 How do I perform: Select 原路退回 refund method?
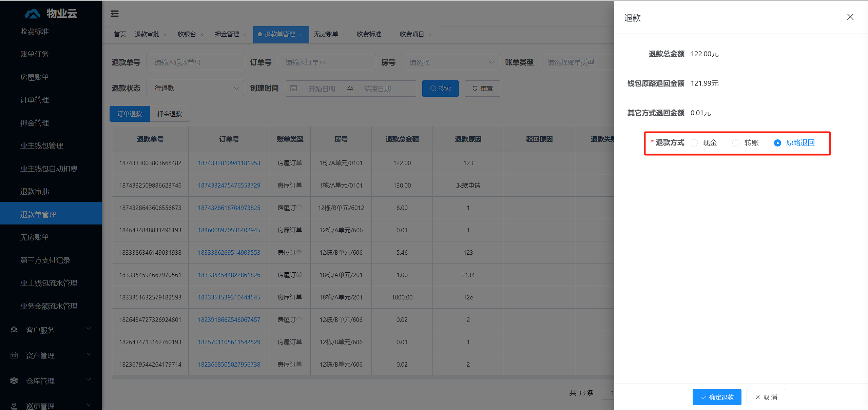(x=794, y=143)
